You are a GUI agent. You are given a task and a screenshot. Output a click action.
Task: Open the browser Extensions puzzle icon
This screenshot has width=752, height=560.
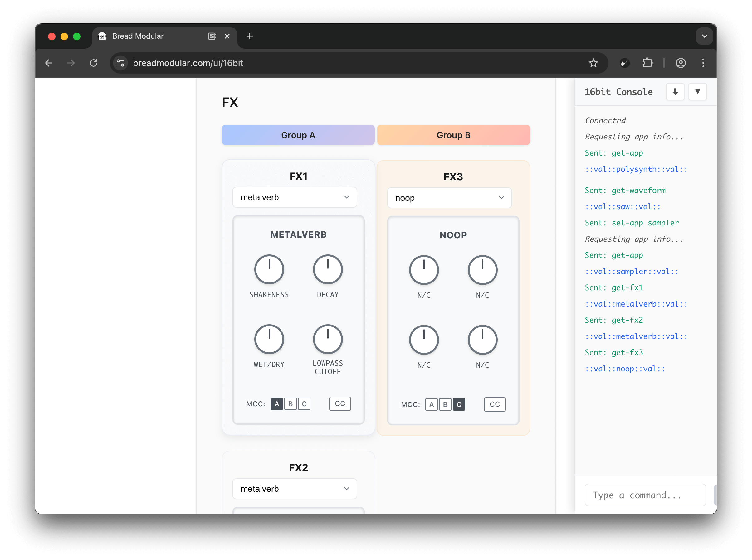click(x=647, y=63)
